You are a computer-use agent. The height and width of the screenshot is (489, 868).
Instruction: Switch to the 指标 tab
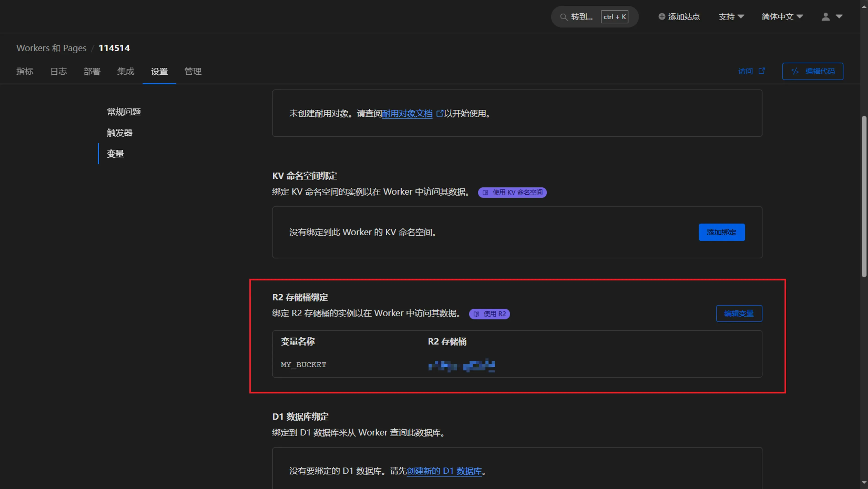[25, 71]
